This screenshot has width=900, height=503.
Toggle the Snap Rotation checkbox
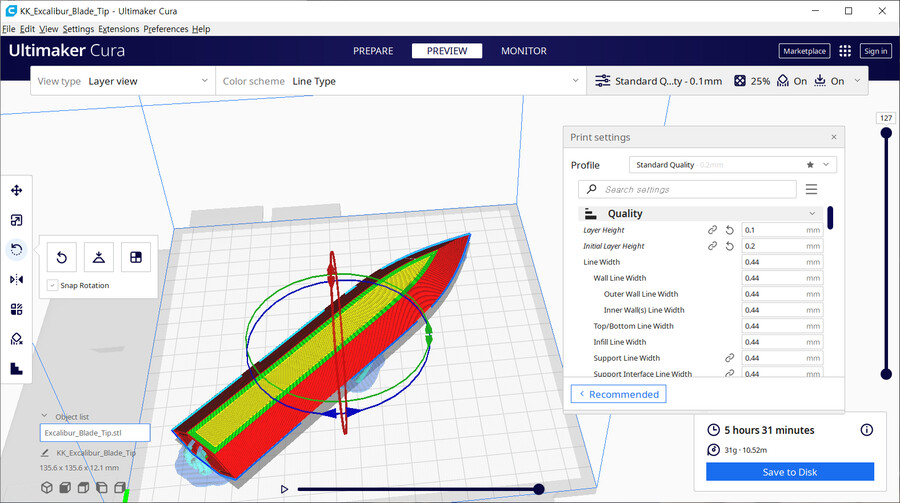click(52, 286)
